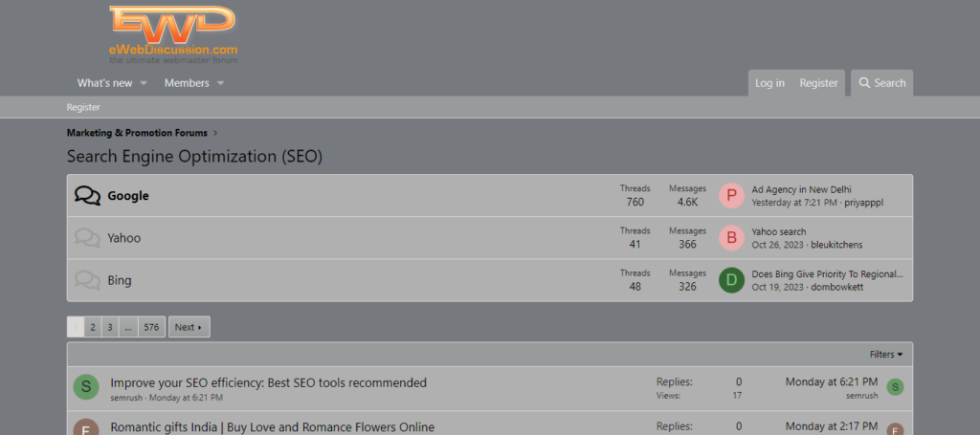980x435 pixels.
Task: Click priyapppl's pink P avatar
Action: point(731,196)
